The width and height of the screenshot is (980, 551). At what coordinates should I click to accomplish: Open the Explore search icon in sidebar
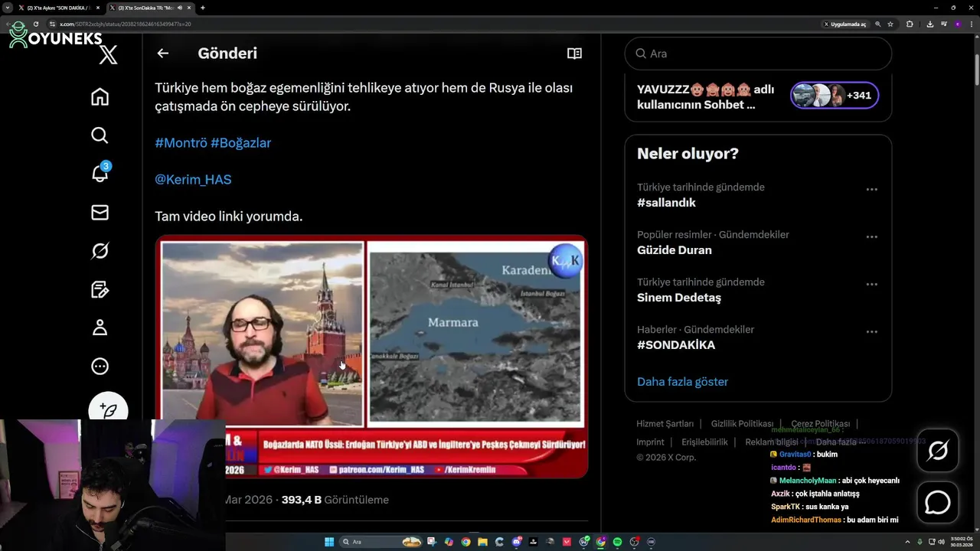pyautogui.click(x=100, y=135)
